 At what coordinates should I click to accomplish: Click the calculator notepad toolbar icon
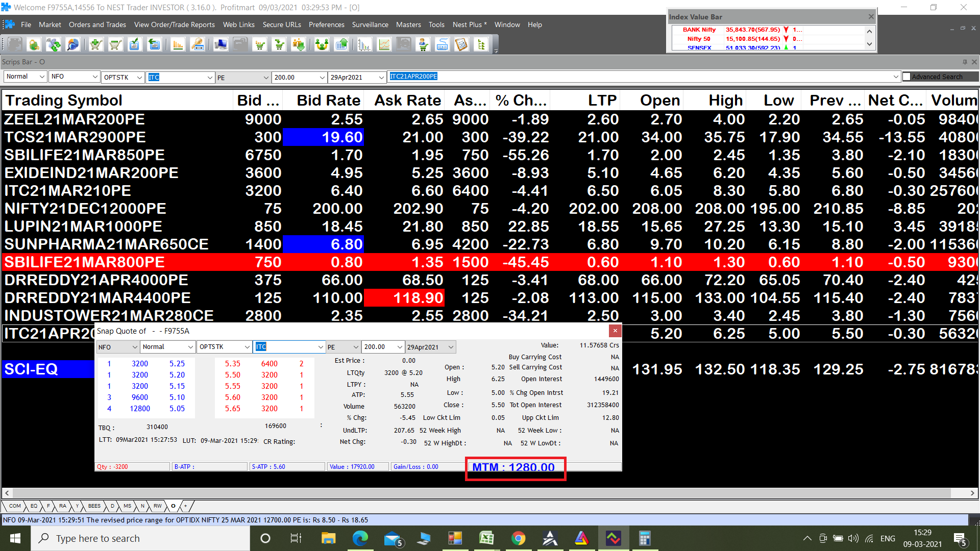pos(462,45)
